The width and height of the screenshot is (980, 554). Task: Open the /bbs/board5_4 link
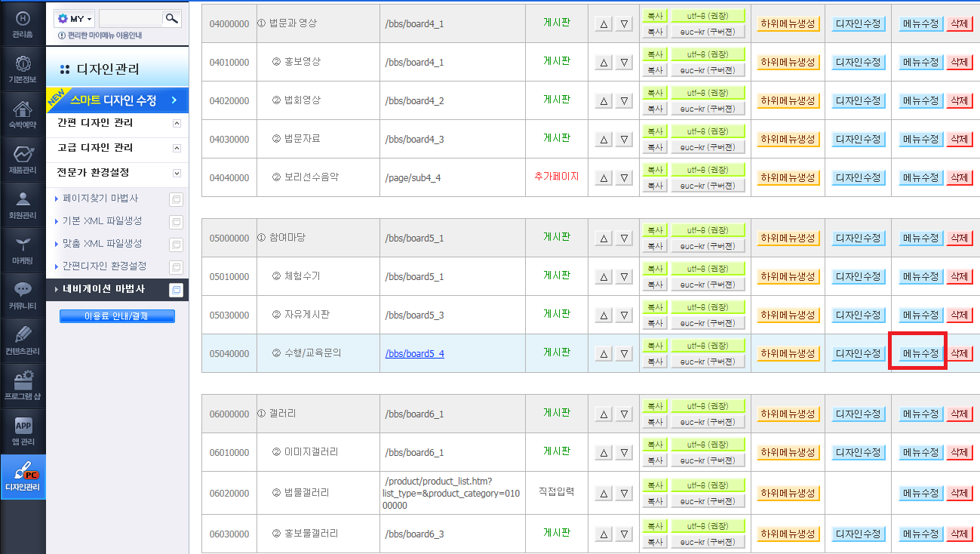pyautogui.click(x=415, y=353)
